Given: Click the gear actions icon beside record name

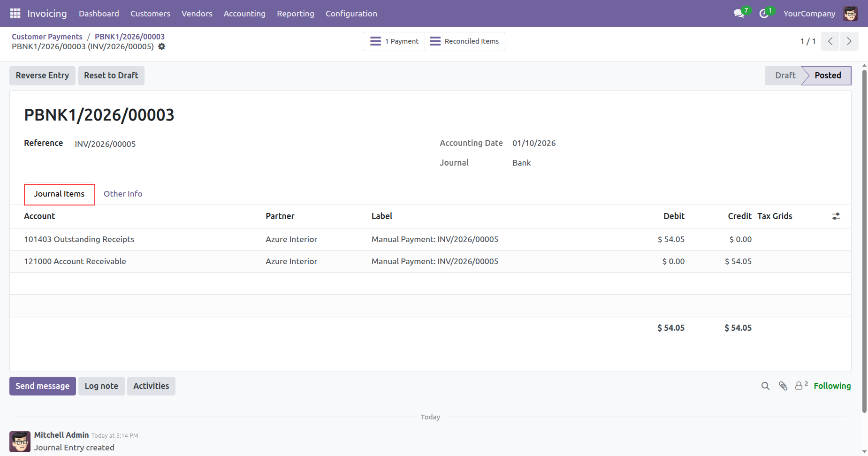Looking at the screenshot, I should tap(162, 46).
